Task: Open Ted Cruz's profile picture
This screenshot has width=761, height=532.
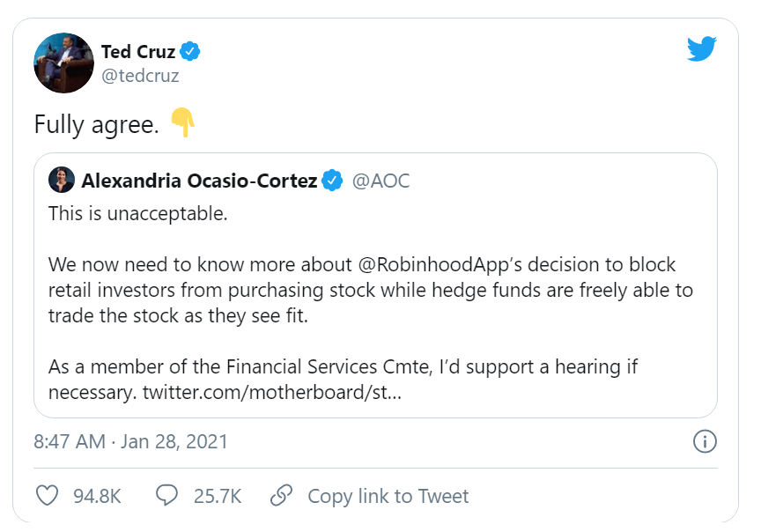Action: pyautogui.click(x=63, y=63)
